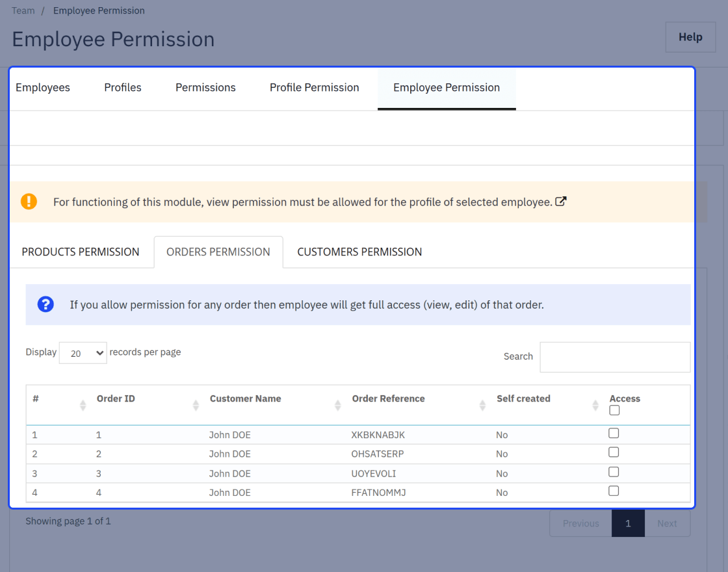Image resolution: width=728 pixels, height=572 pixels.
Task: Click the Employee Permission breadcrumb
Action: (x=99, y=10)
